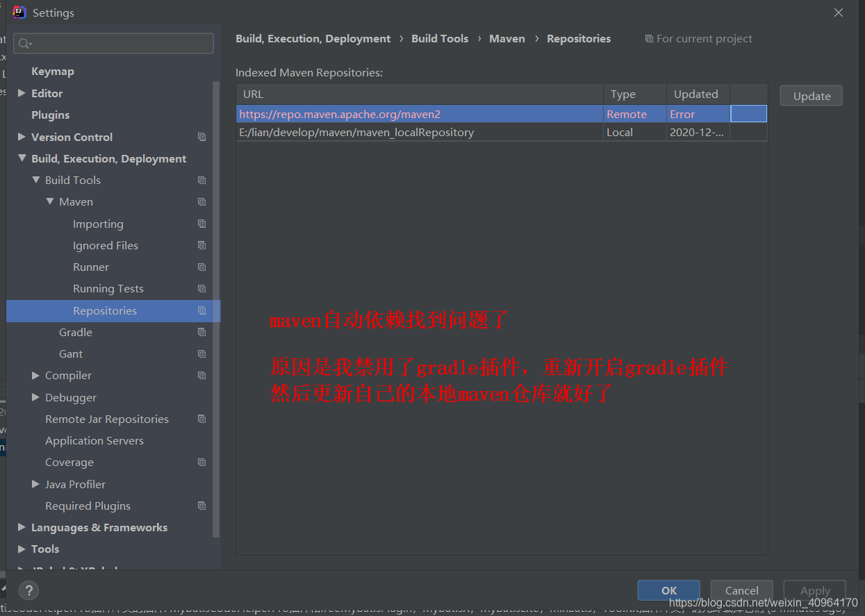This screenshot has height=616, width=865.
Task: Select the repo.maven.apache.org repository row
Action: click(x=502, y=114)
